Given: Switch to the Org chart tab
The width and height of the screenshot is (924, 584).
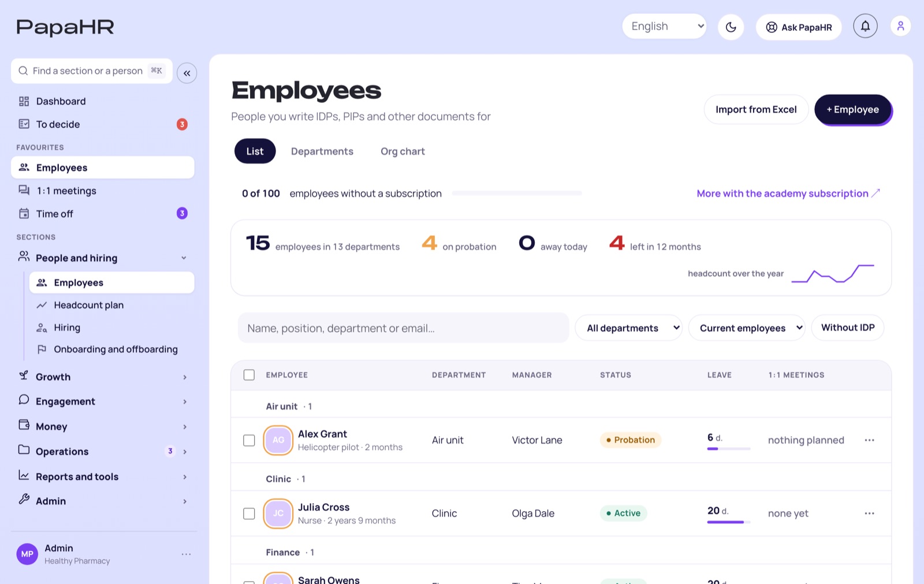Looking at the screenshot, I should click(403, 151).
